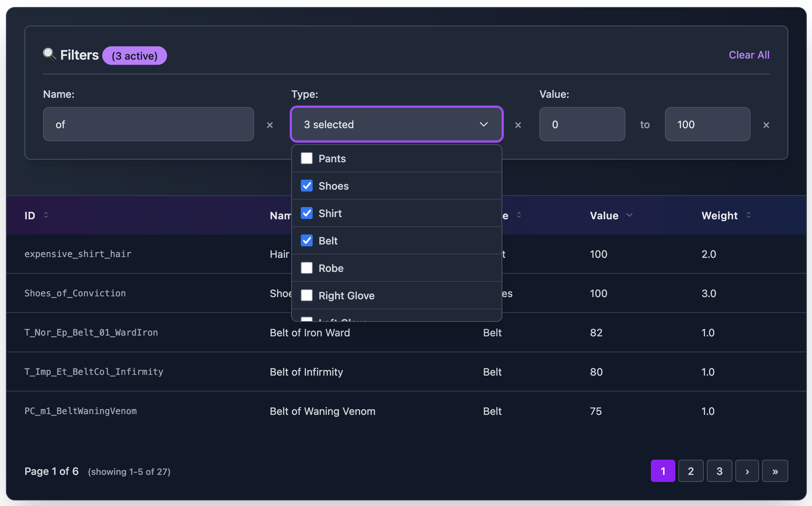812x506 pixels.
Task: Check the Pants type checkbox
Action: [x=306, y=158]
